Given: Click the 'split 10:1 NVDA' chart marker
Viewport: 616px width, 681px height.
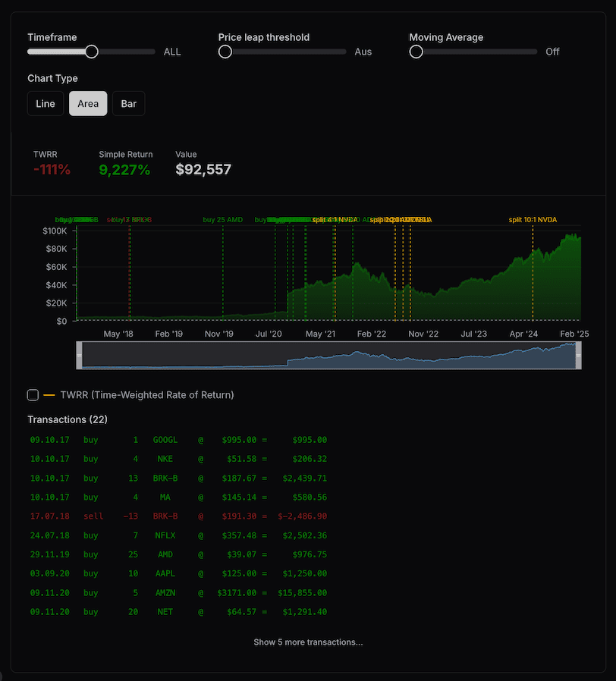Looking at the screenshot, I should [x=533, y=220].
